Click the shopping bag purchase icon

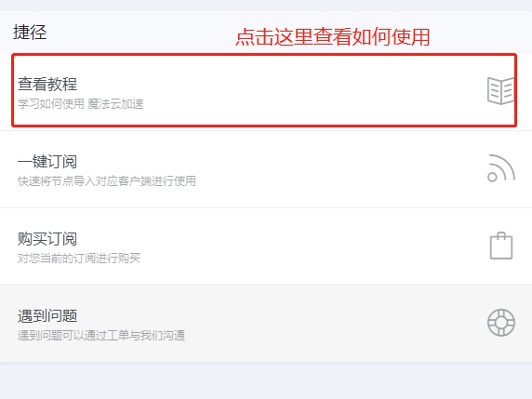(x=501, y=246)
